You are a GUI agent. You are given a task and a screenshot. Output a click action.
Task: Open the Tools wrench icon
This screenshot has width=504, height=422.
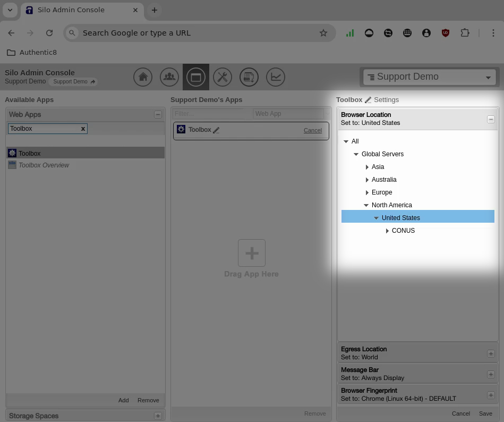coord(223,77)
